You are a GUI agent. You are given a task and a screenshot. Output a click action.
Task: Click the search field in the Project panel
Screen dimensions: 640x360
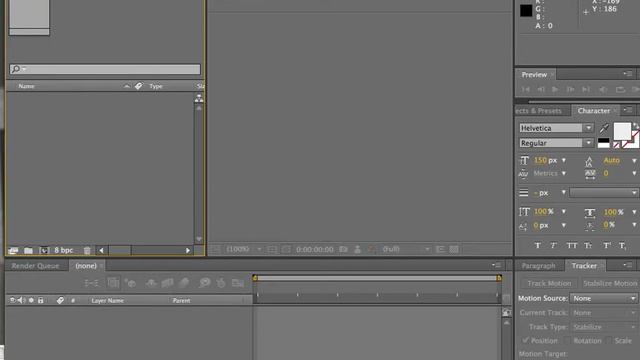[x=105, y=69]
